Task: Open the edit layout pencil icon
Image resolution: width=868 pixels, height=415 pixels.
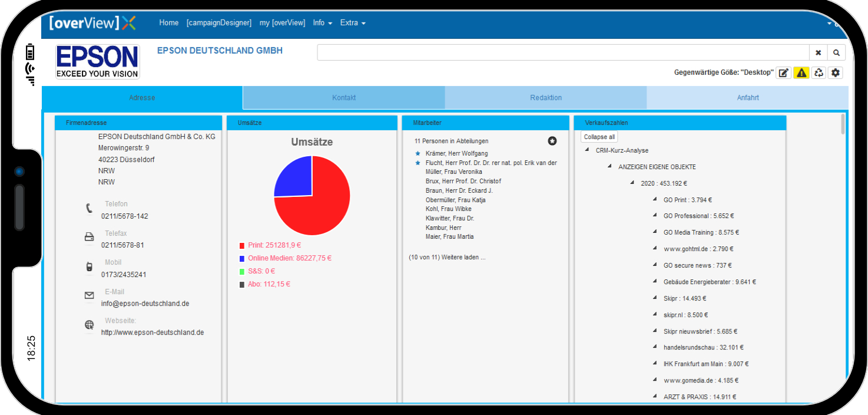Action: [783, 73]
